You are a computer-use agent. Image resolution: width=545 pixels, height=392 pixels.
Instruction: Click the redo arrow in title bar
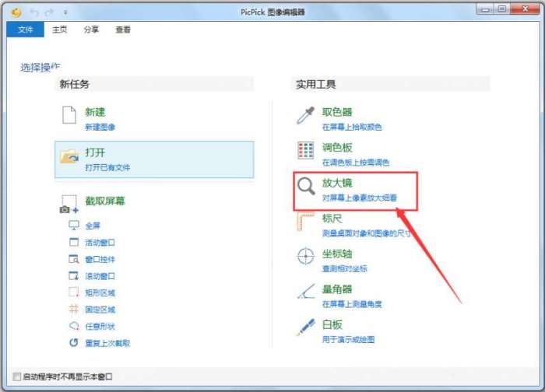(x=49, y=12)
